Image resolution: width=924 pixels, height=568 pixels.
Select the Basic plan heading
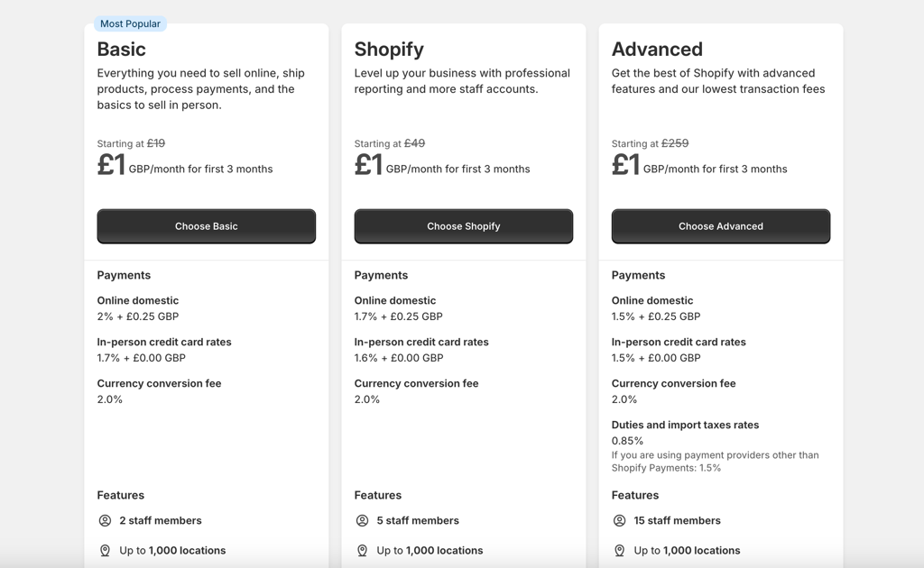(x=122, y=49)
